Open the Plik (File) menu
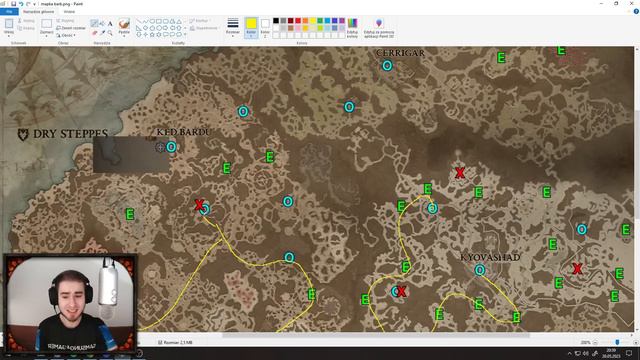640x360 pixels. pyautogui.click(x=9, y=12)
